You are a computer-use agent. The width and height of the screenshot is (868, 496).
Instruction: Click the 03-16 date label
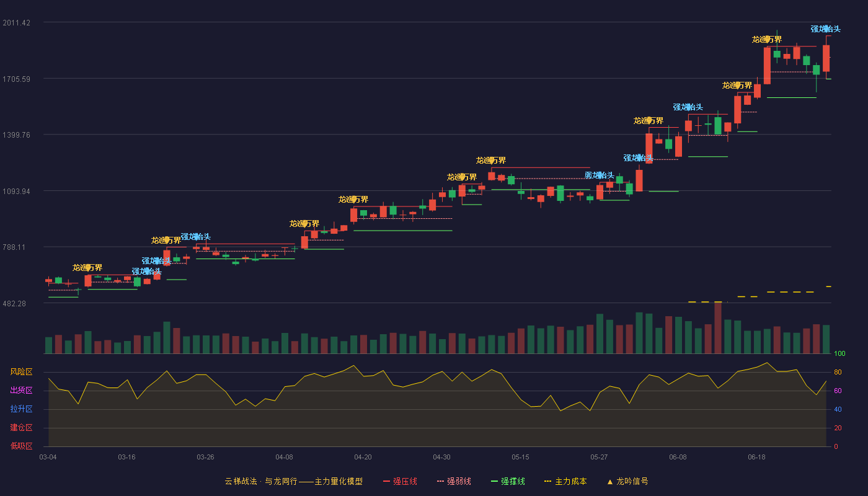(126, 457)
